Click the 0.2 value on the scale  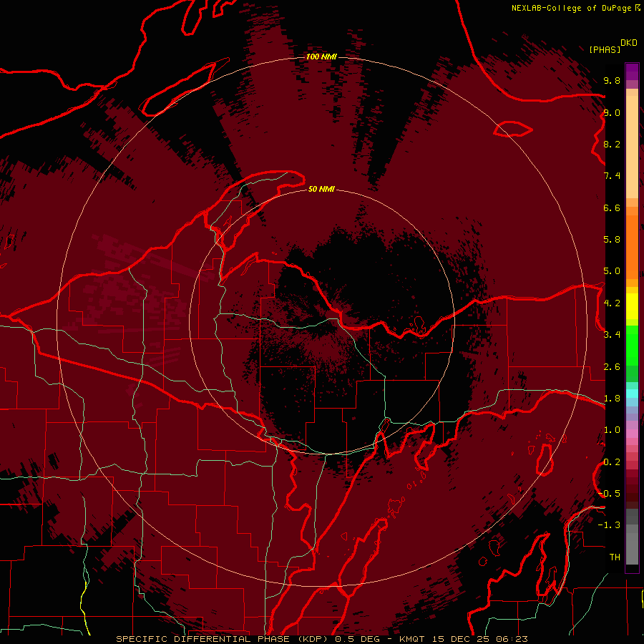612,462
